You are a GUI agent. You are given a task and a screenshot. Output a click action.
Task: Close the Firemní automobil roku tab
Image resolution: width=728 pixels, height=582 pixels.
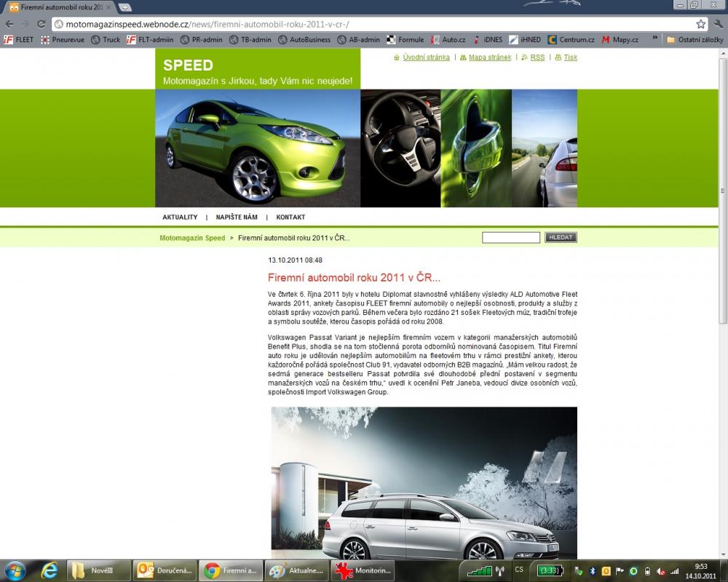tap(110, 7)
